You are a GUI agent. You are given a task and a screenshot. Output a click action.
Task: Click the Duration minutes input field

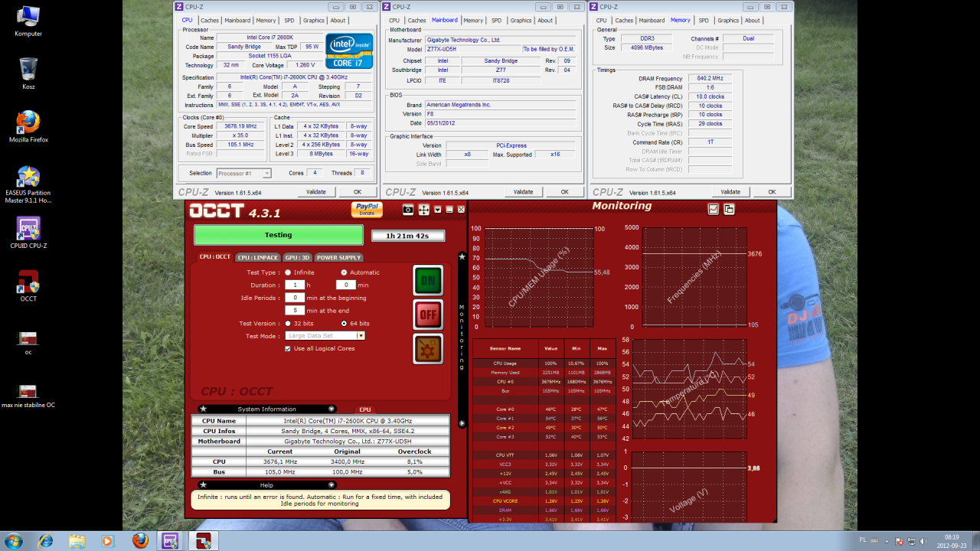(345, 285)
